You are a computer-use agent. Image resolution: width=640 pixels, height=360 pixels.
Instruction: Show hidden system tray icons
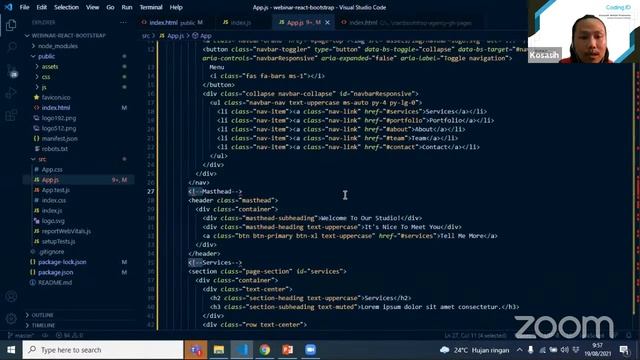tap(519, 350)
